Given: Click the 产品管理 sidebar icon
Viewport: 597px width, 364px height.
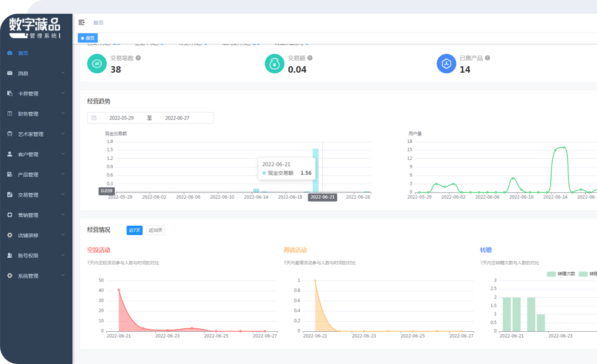Looking at the screenshot, I should pos(10,174).
